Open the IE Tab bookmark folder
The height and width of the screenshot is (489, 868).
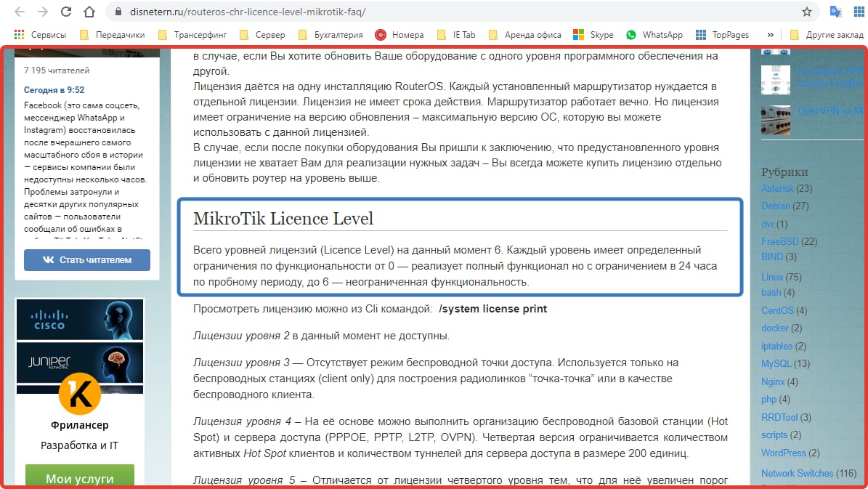[x=456, y=35]
